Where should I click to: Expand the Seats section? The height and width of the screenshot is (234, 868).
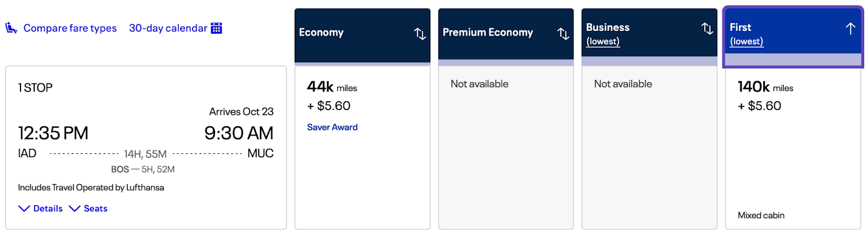pos(88,209)
